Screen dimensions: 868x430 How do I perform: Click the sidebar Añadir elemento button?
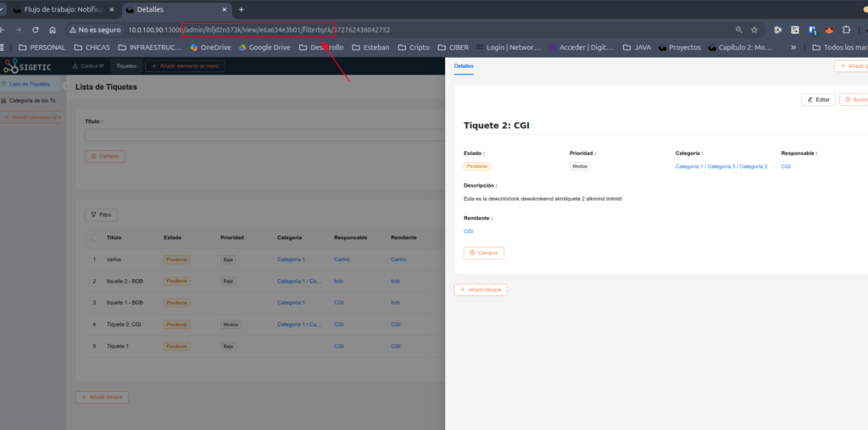[x=31, y=117]
